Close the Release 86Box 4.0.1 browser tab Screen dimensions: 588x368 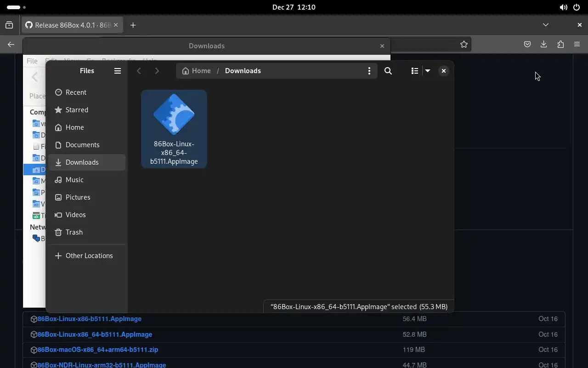[x=116, y=25]
